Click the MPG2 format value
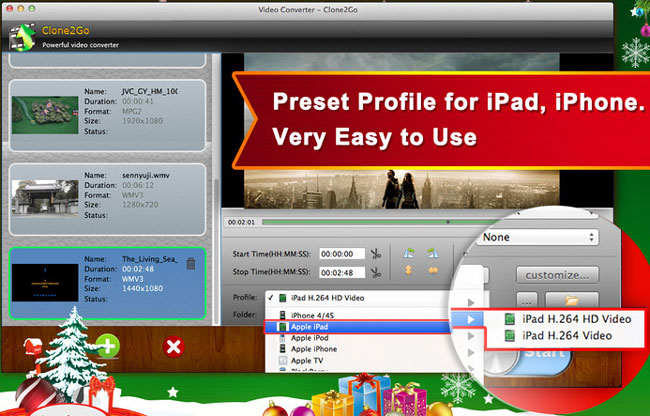Image resolution: width=650 pixels, height=416 pixels. (x=132, y=111)
